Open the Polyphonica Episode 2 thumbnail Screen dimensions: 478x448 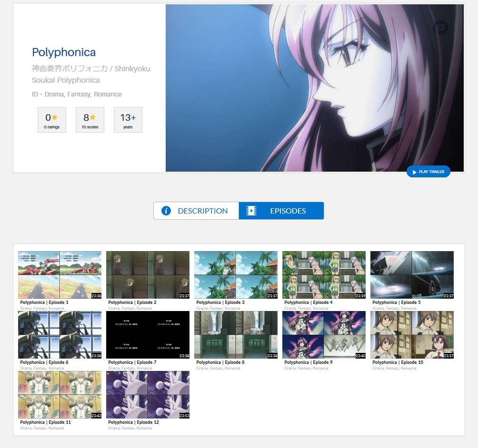tap(148, 275)
